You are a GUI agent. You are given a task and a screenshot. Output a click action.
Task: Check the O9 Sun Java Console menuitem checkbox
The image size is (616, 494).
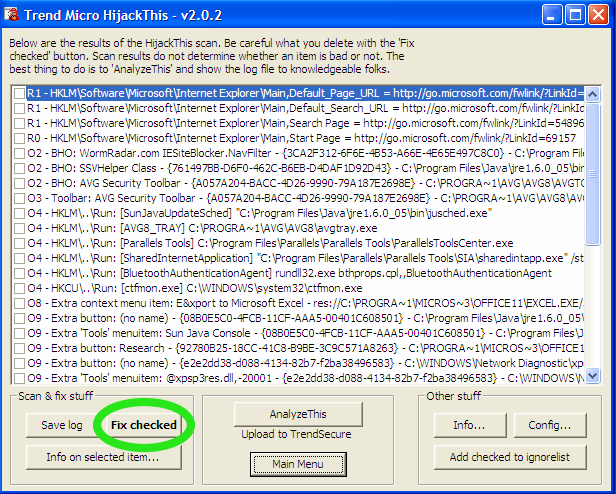pos(19,333)
